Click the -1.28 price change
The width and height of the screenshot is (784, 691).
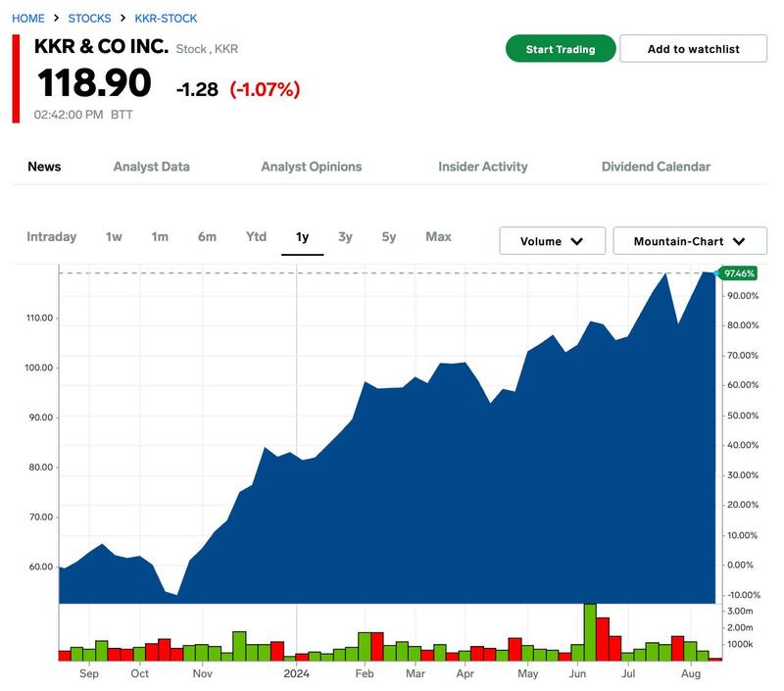197,89
